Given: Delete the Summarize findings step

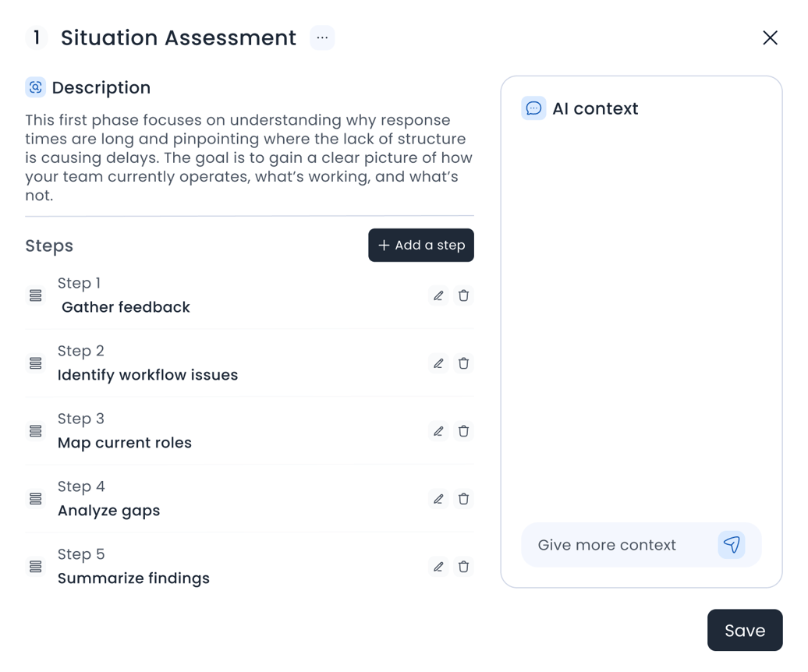Looking at the screenshot, I should coord(463,567).
